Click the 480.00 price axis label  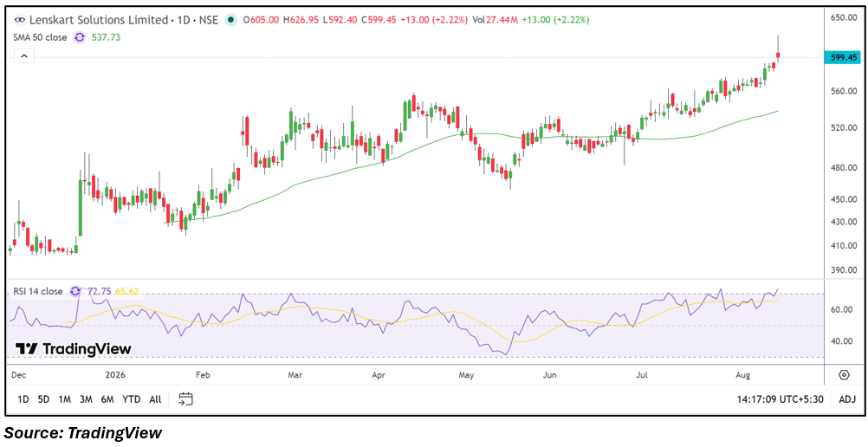[x=843, y=167]
